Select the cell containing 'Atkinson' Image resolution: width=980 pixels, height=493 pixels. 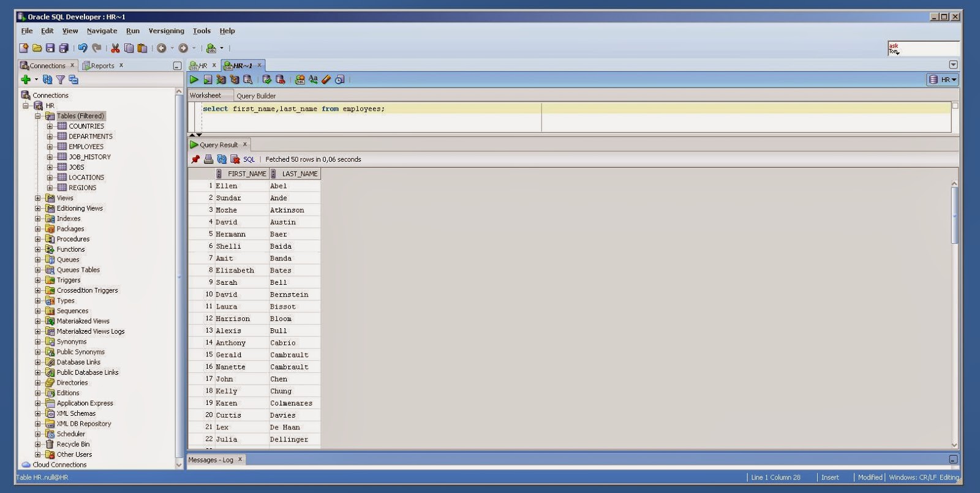pos(295,210)
